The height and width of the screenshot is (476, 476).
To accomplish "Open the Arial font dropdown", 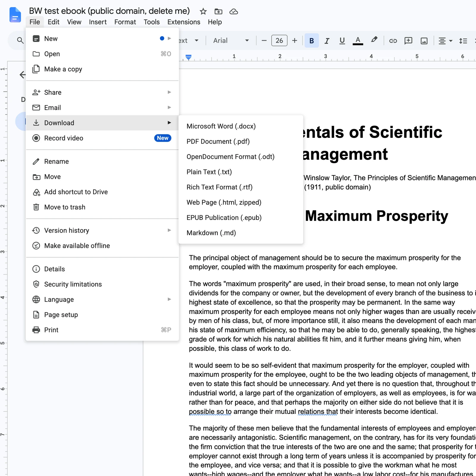I will pos(231,41).
